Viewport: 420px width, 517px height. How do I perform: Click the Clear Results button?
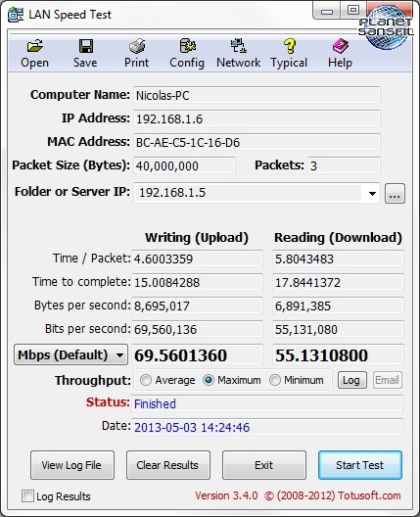(168, 465)
